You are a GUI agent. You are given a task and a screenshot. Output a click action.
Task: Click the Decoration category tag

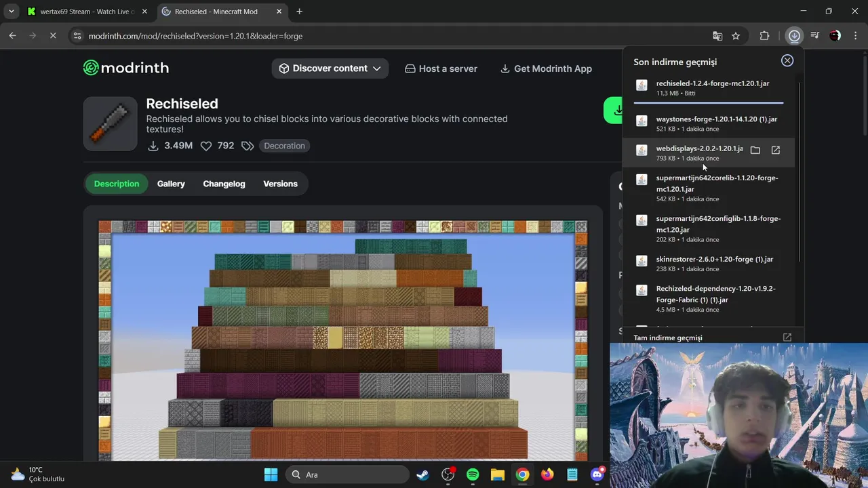(x=284, y=146)
